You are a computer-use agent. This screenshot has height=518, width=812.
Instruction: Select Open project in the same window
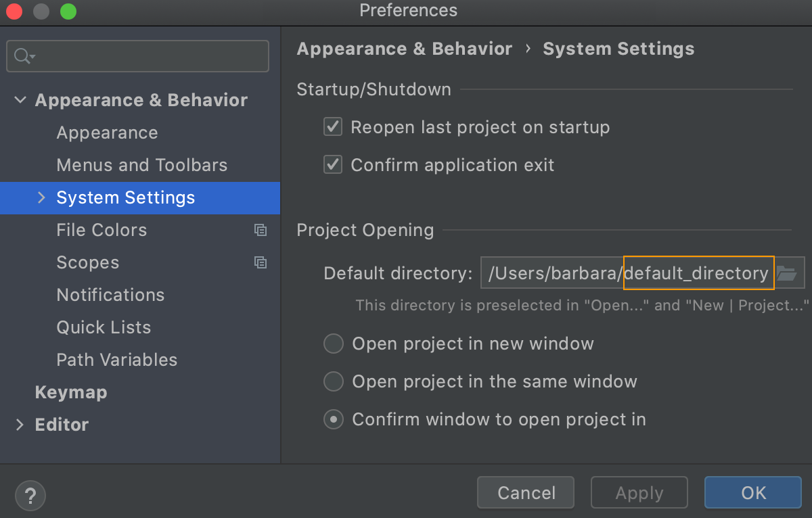pyautogui.click(x=333, y=381)
